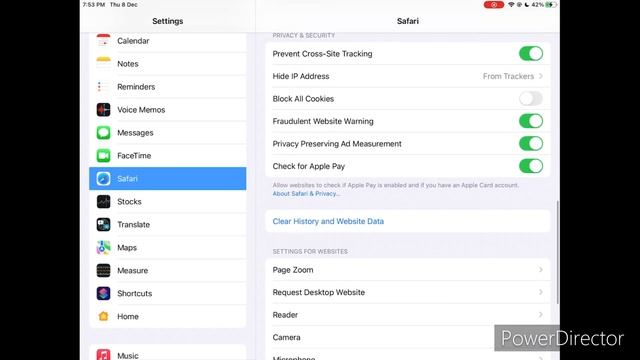Tap the red screen recording indicator

(493, 5)
